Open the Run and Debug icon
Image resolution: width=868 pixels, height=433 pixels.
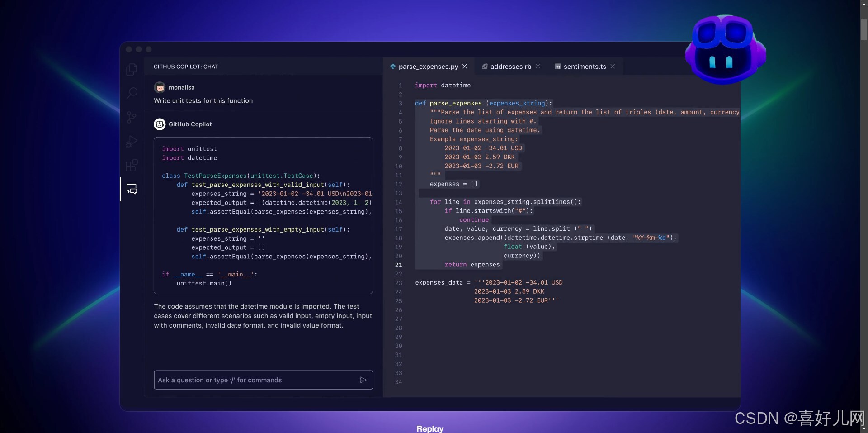click(x=132, y=142)
